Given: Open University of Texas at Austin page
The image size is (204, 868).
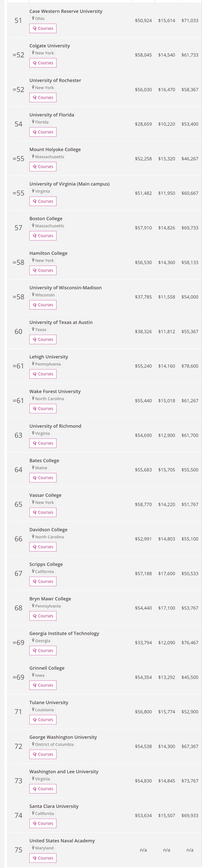Looking at the screenshot, I should coord(61,322).
